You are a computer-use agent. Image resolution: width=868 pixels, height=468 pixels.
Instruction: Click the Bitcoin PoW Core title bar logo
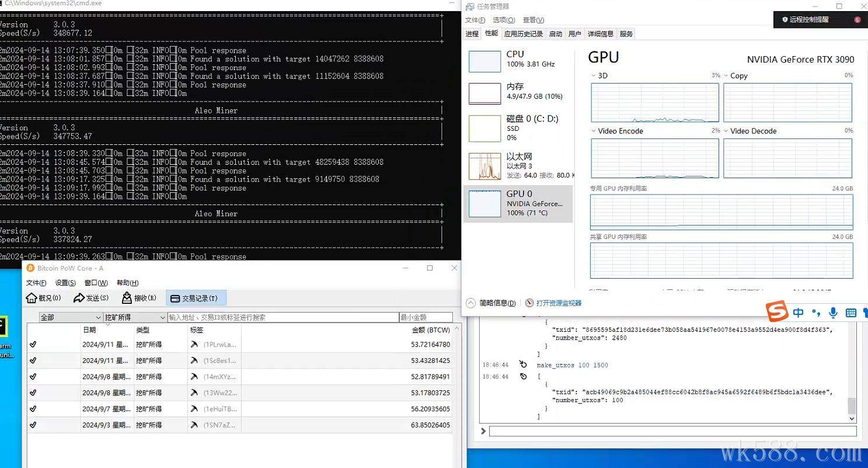(x=31, y=268)
